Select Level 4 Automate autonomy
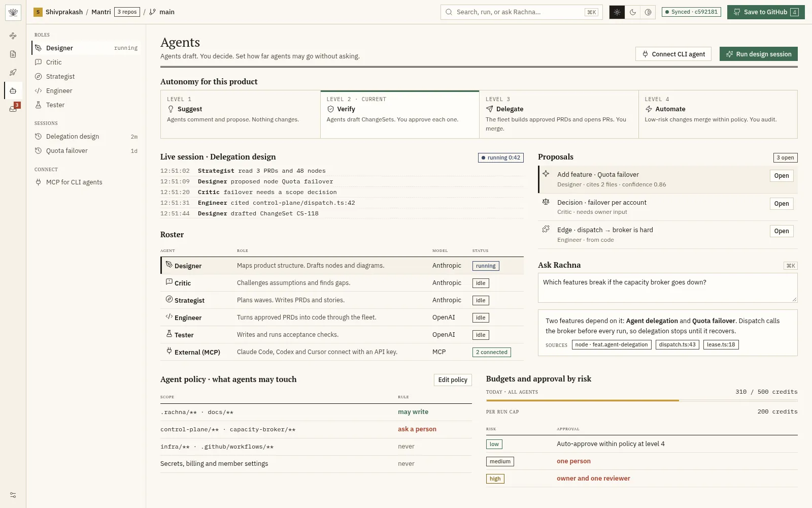Viewport: 812px width, 508px height. tap(718, 114)
